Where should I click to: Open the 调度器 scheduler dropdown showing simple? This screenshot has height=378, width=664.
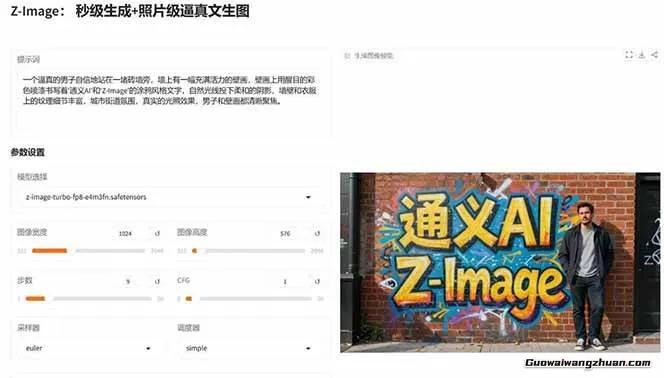pos(249,348)
